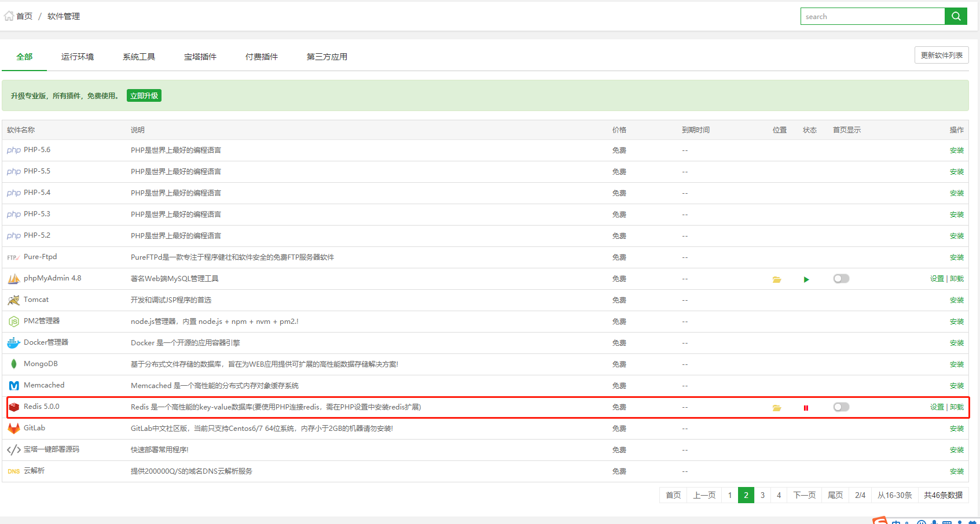Click the PM2 manager node.js icon

coord(14,322)
